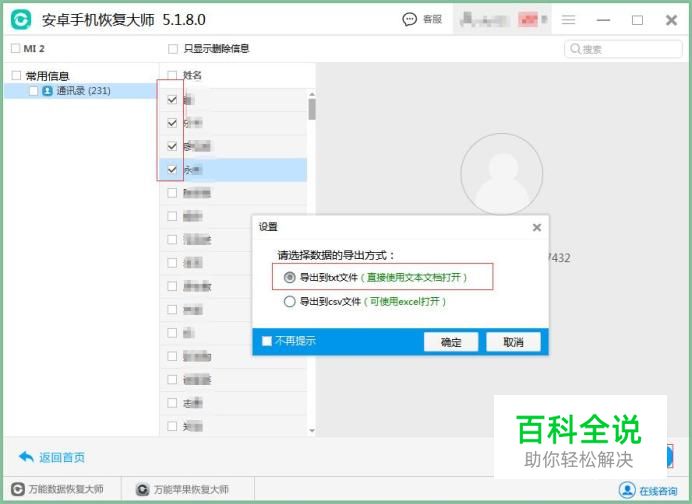The image size is (692, 504).
Task: Select 导出到txt文件 radio option
Action: pyautogui.click(x=289, y=277)
